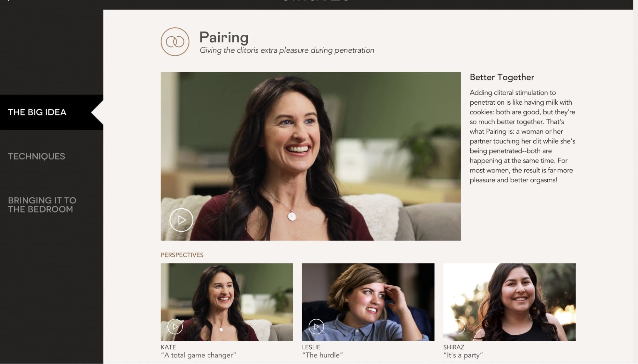Open Leslie's video thumbnail
Viewport: 638px width, 364px height.
[368, 302]
